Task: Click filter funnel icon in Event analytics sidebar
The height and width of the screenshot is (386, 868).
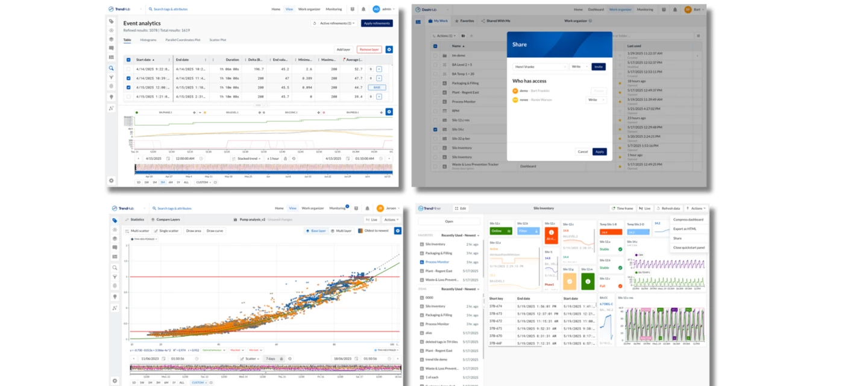Action: (x=112, y=77)
